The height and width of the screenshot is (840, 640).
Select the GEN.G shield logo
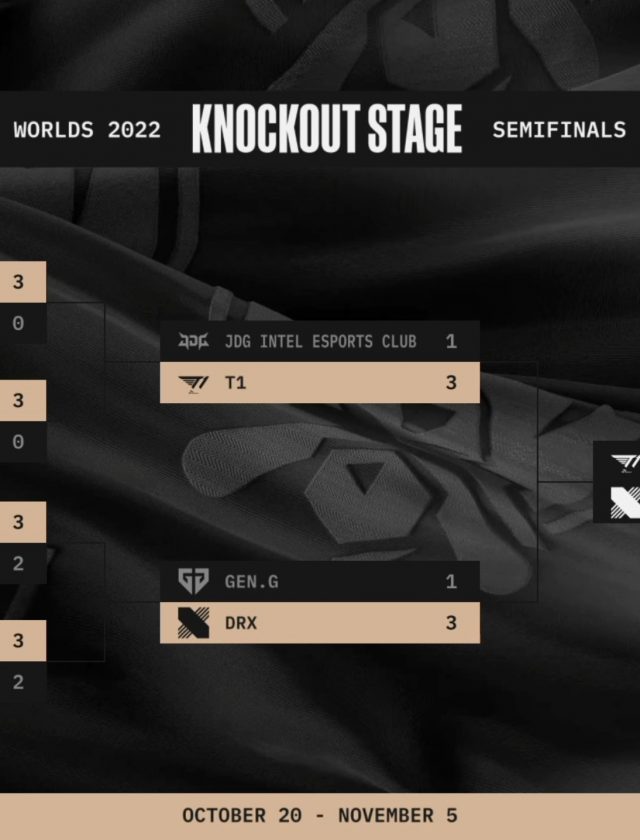coord(193,581)
